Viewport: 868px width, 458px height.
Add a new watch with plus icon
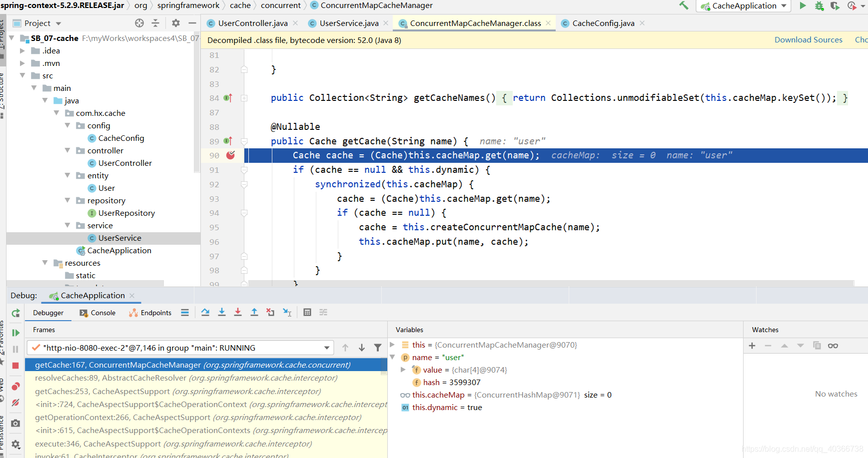point(752,346)
